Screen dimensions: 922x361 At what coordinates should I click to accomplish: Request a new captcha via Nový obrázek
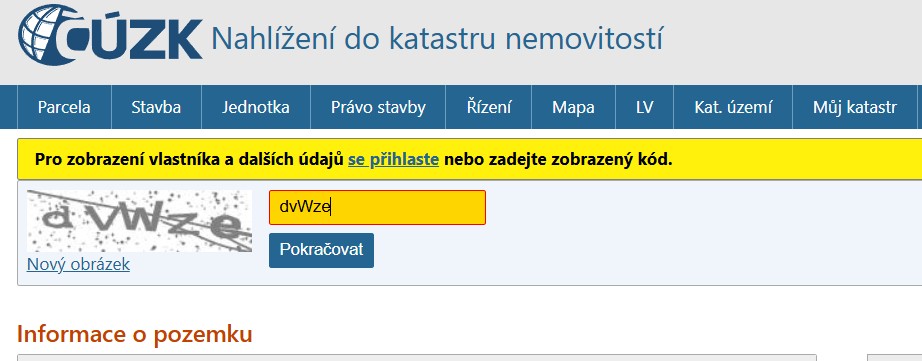78,265
